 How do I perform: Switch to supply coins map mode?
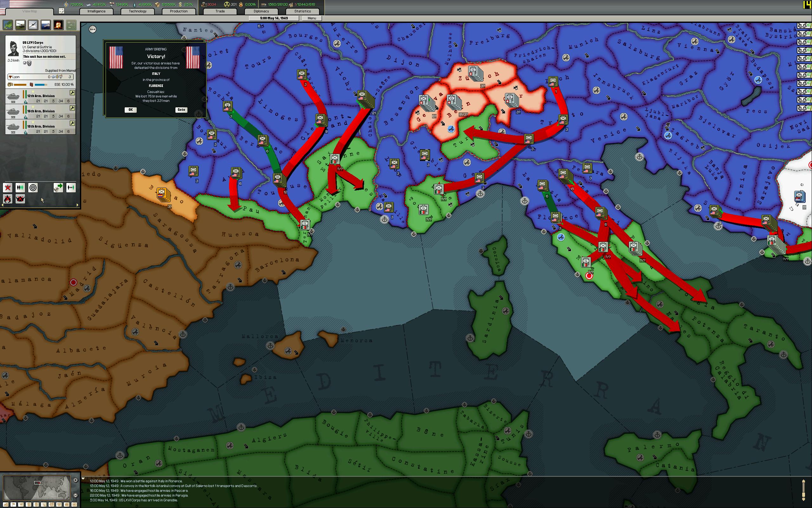[x=36, y=505]
